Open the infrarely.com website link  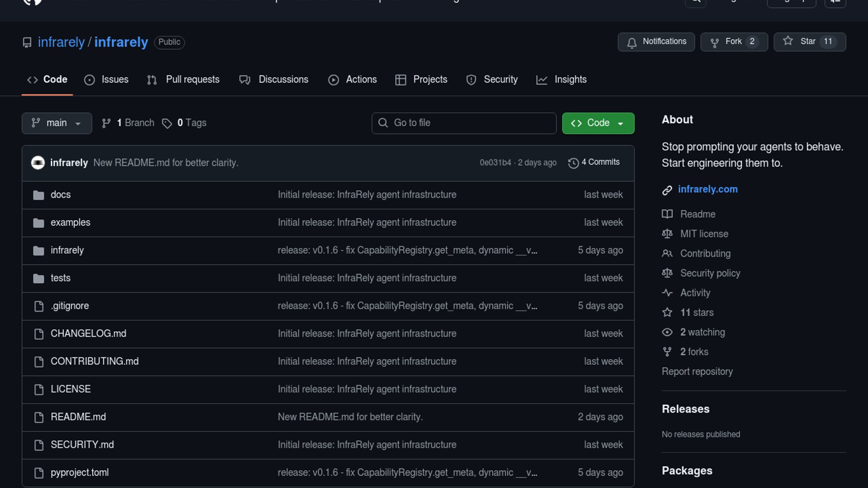(708, 189)
